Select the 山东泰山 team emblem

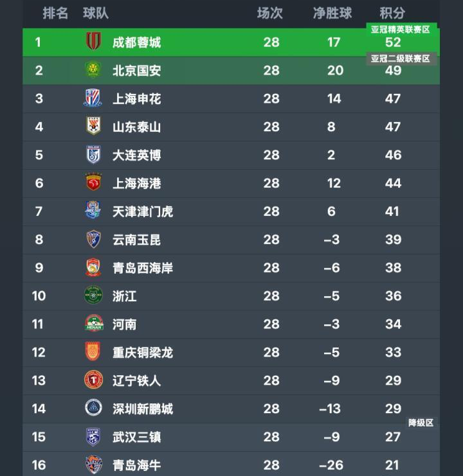[93, 125]
